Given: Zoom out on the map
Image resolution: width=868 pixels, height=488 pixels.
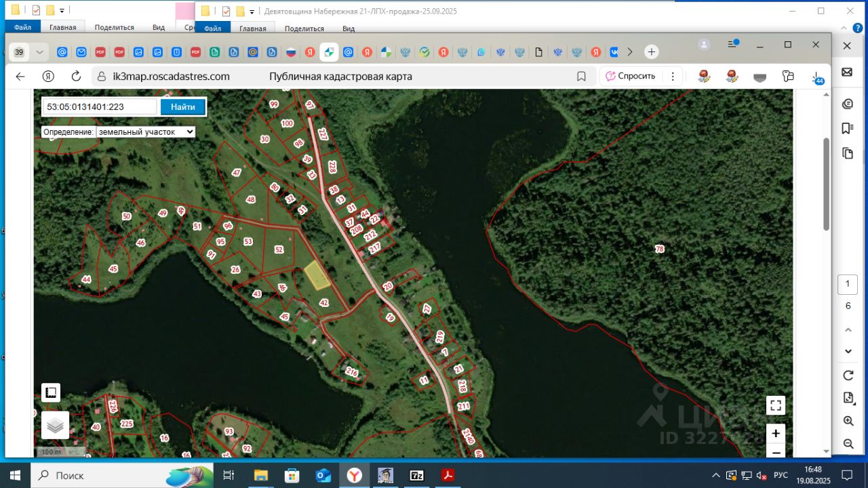Looking at the screenshot, I should pyautogui.click(x=776, y=451).
